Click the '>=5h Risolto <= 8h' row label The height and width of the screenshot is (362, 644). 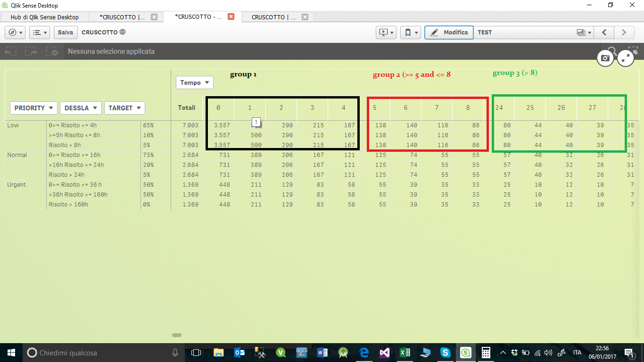(74, 135)
